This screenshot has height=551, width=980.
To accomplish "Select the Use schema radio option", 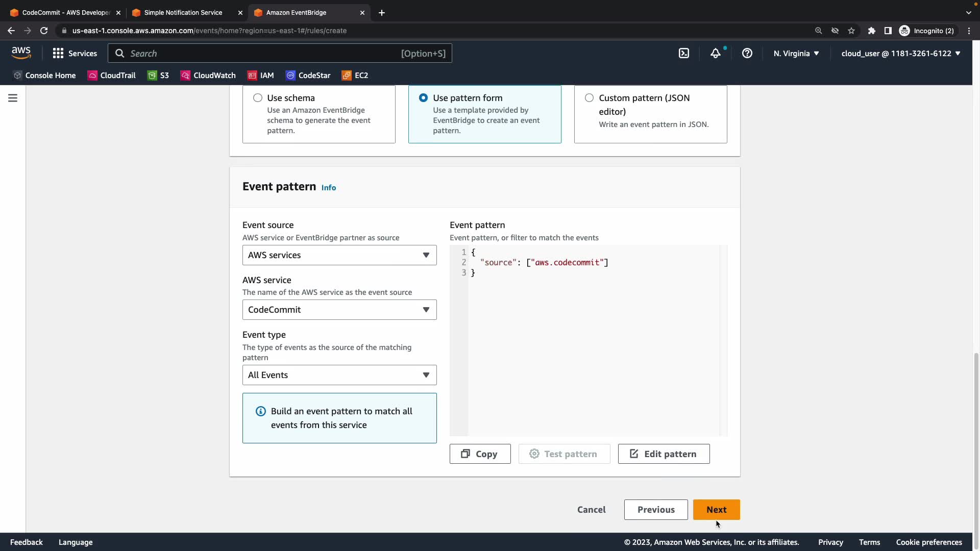I will [258, 98].
